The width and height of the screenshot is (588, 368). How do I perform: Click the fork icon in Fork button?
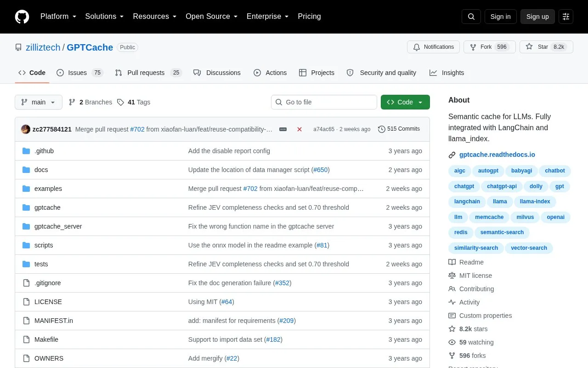[473, 47]
